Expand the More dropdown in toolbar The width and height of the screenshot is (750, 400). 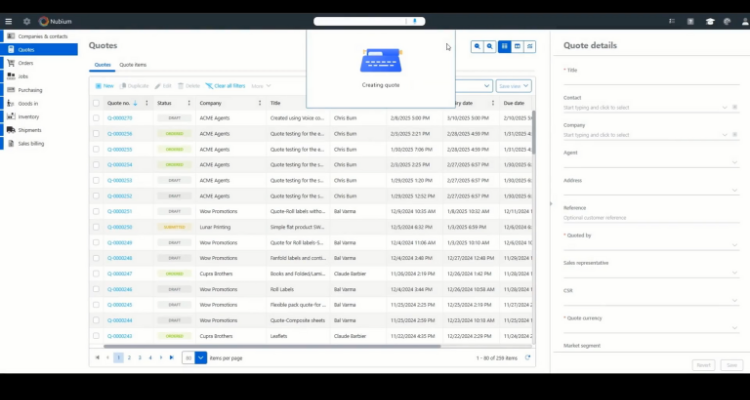pos(260,86)
